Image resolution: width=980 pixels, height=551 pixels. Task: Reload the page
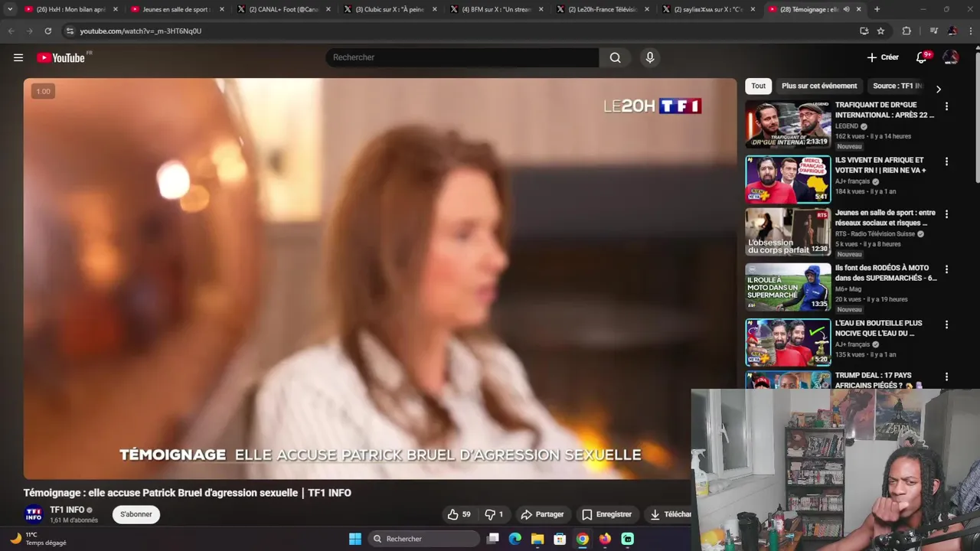[47, 31]
